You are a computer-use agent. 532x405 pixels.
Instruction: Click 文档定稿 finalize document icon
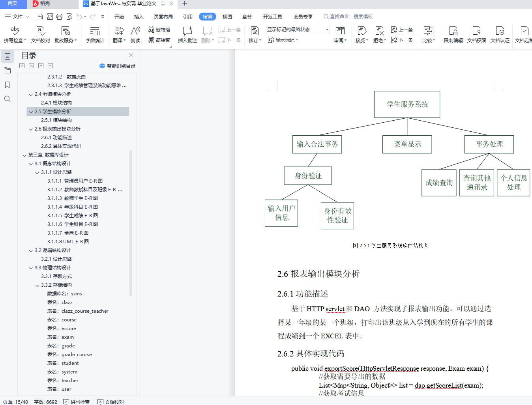pyautogui.click(x=524, y=31)
